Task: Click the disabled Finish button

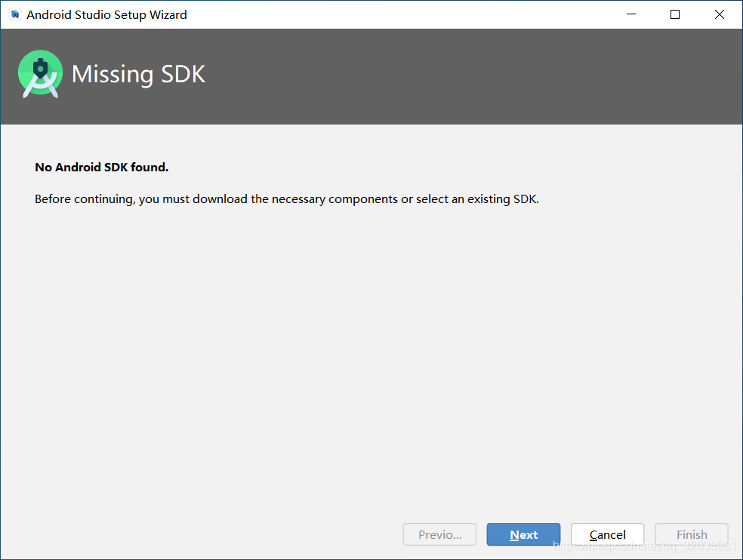Action: pos(691,534)
